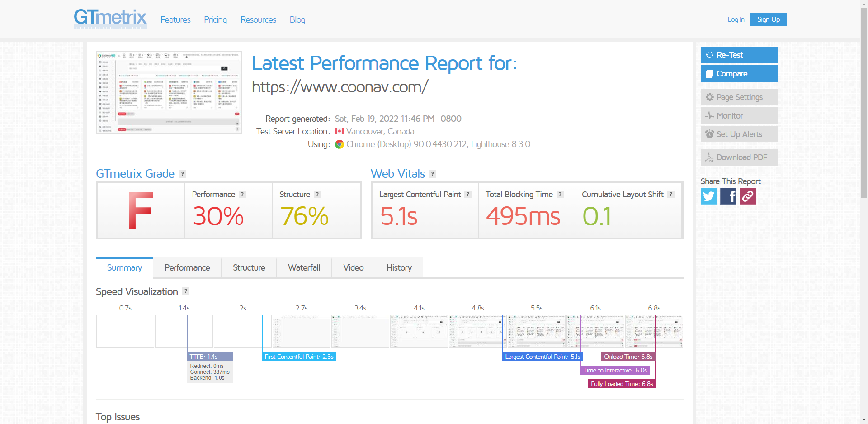
Task: Open Page Settings
Action: (739, 97)
